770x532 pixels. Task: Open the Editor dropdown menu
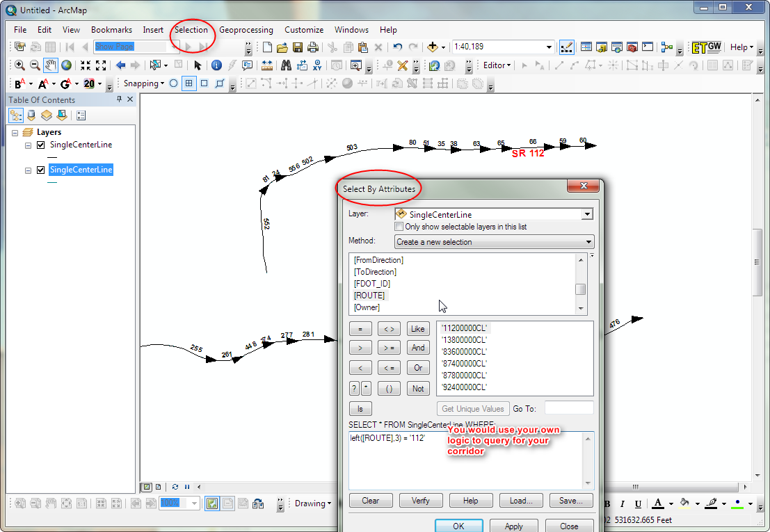pos(497,65)
